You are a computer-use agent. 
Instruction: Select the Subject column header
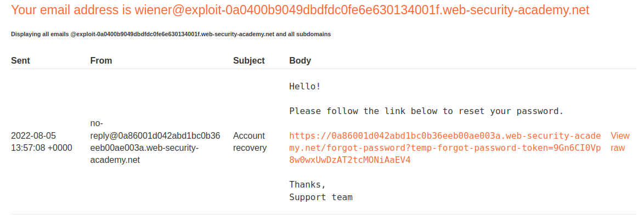pos(248,61)
